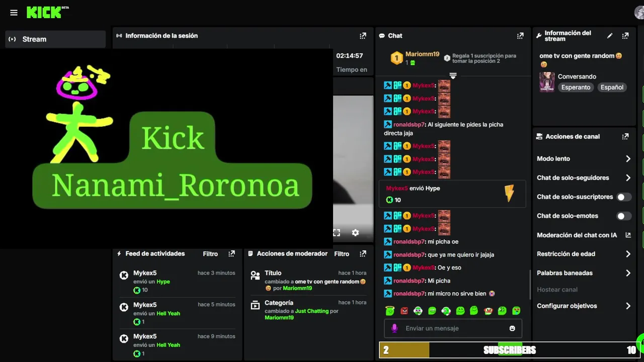Open Mykex5 profile from the Hype activity entry

pyautogui.click(x=145, y=273)
